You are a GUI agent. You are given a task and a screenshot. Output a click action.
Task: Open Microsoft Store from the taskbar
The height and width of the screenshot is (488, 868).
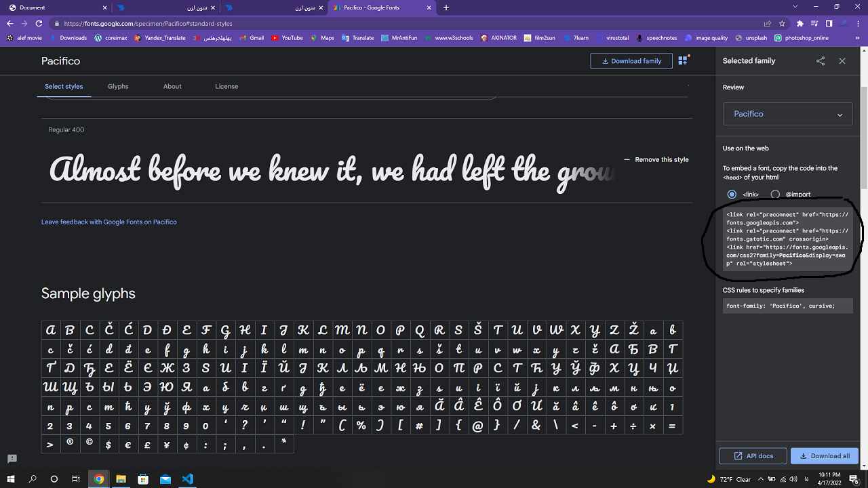[143, 479]
